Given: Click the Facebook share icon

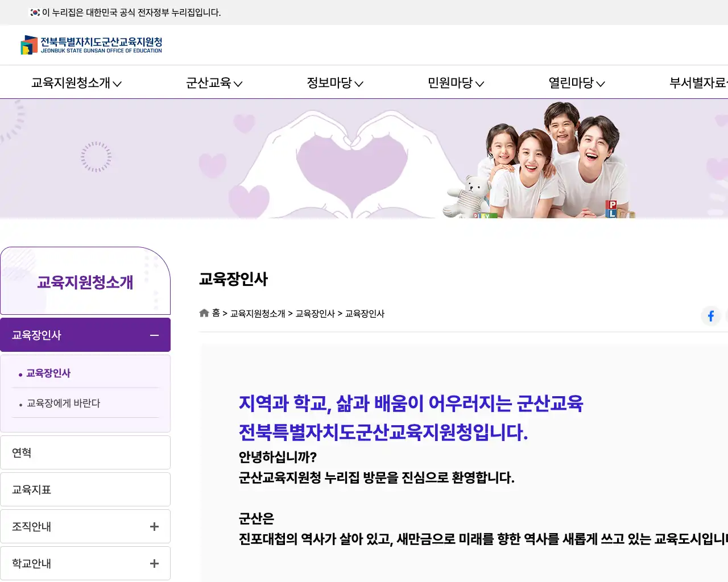Looking at the screenshot, I should click(x=710, y=316).
